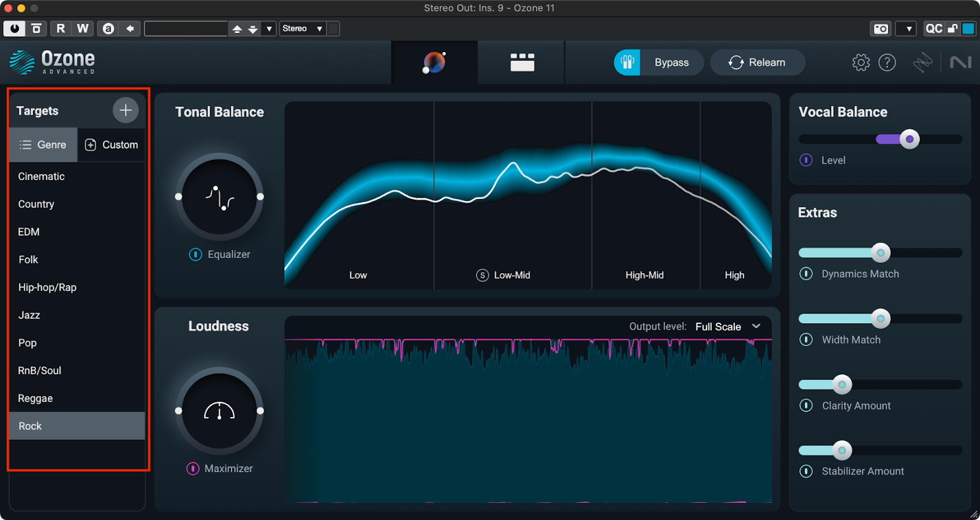Open the host preset menu dropdown arrow
The image size is (980, 520).
[269, 29]
